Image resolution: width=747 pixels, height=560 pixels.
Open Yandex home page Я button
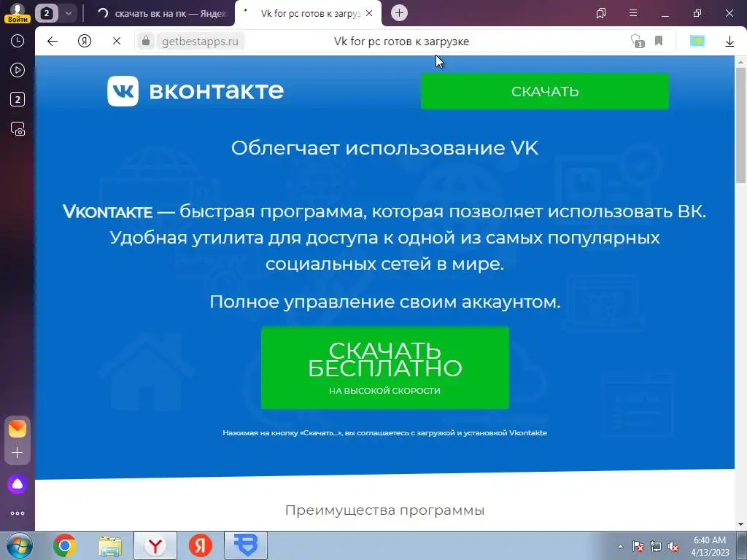point(85,42)
